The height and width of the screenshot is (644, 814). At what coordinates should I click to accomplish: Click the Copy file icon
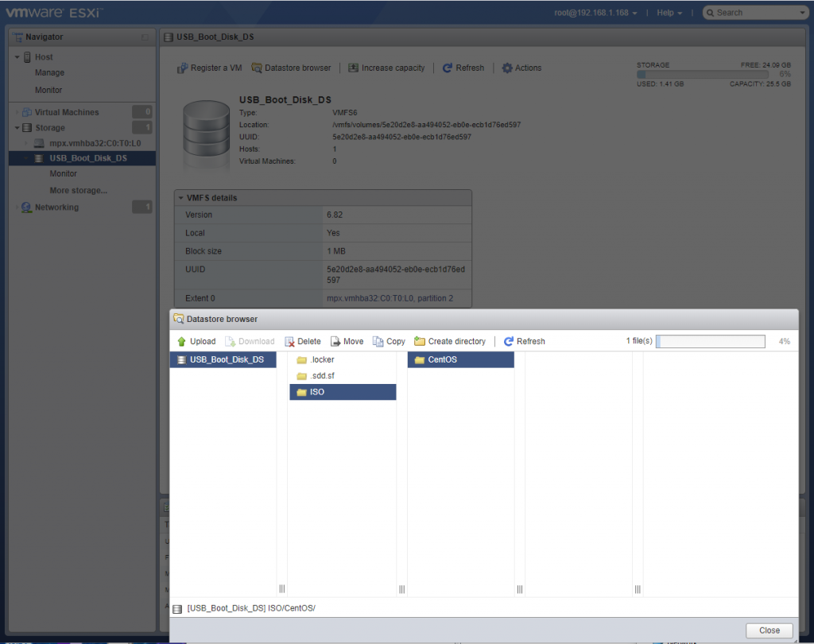[x=378, y=341]
